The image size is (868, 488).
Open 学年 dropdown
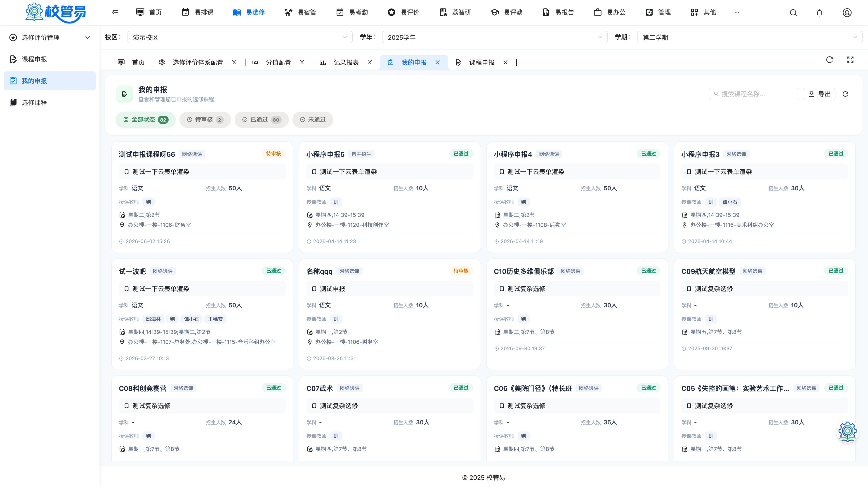[495, 37]
